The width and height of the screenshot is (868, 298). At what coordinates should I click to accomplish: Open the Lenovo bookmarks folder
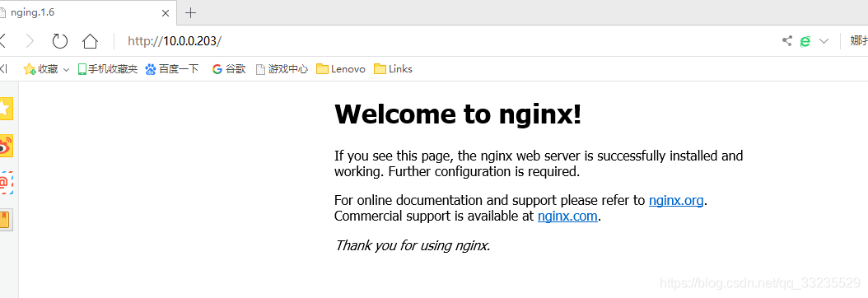(x=340, y=69)
